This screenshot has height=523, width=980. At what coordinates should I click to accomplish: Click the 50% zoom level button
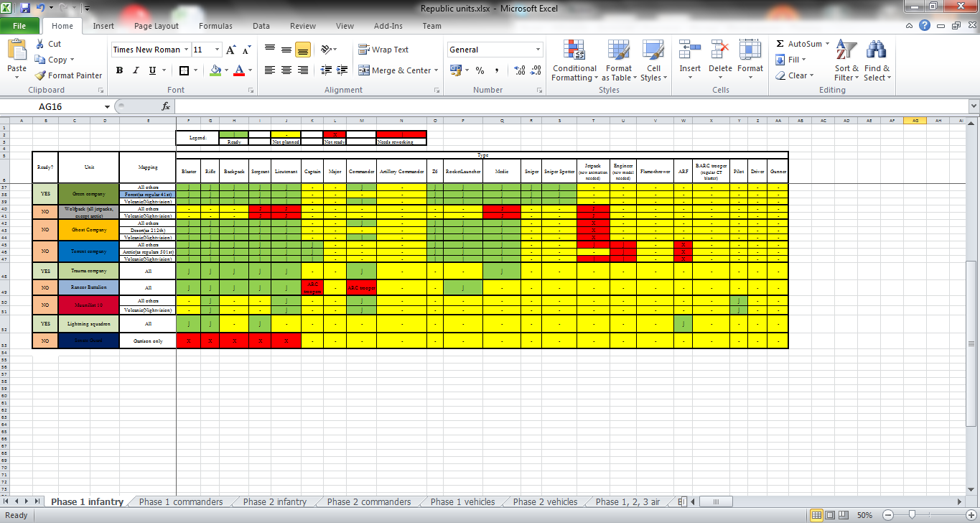pos(866,515)
